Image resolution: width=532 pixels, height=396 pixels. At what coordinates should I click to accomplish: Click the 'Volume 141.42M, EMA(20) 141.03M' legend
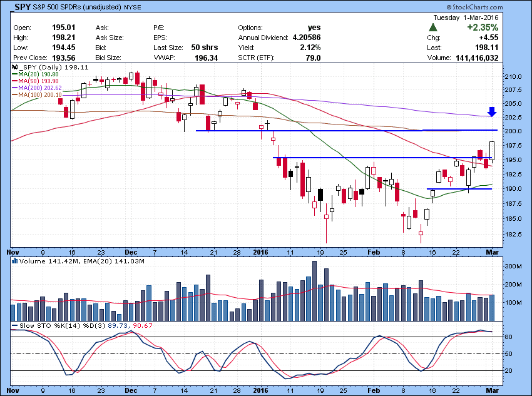(x=82, y=261)
